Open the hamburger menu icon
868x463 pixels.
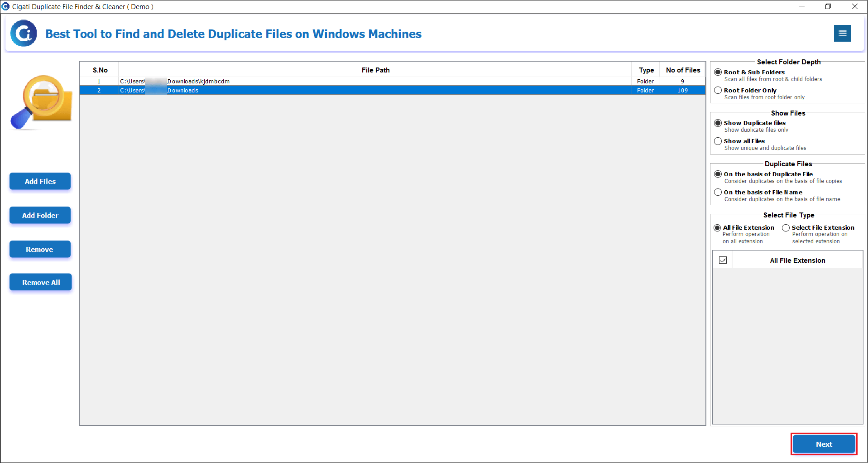pyautogui.click(x=842, y=33)
